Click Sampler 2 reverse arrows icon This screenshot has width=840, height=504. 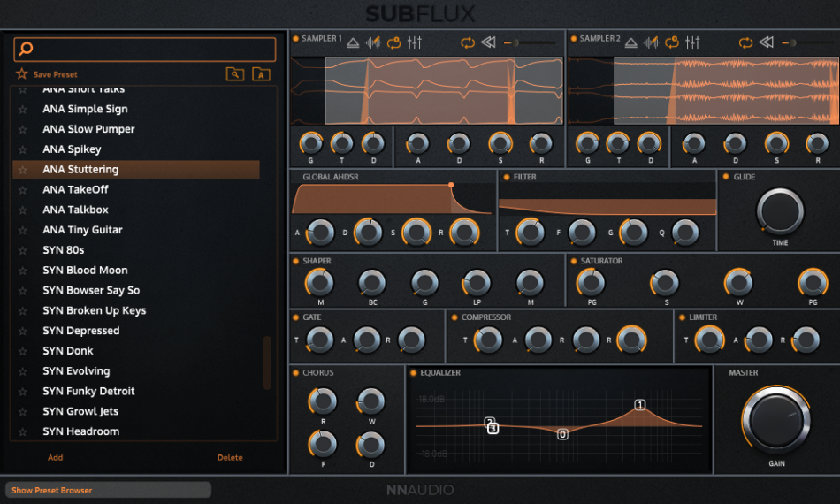click(766, 42)
